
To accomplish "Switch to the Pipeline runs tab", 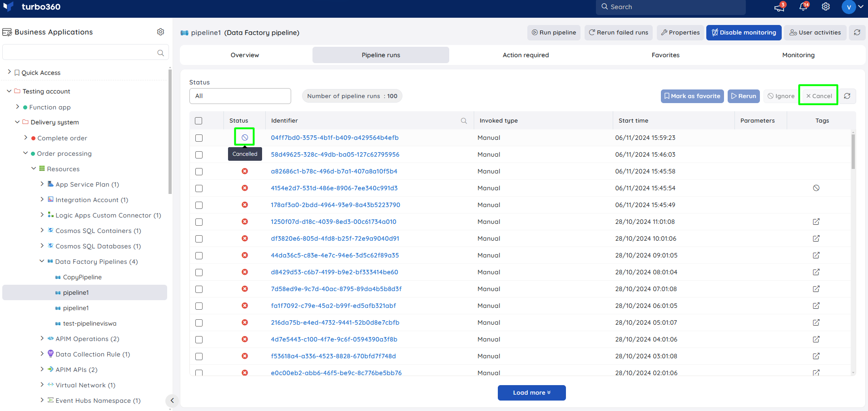I will point(381,55).
